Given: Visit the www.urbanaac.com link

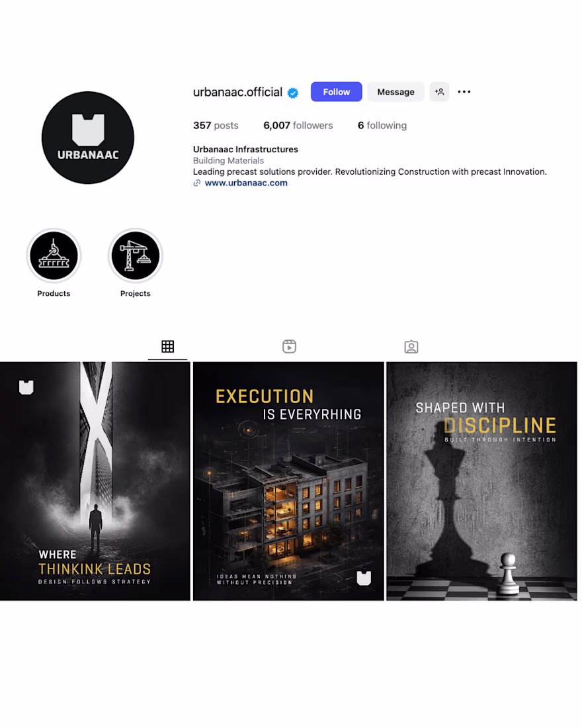Looking at the screenshot, I should coord(246,183).
